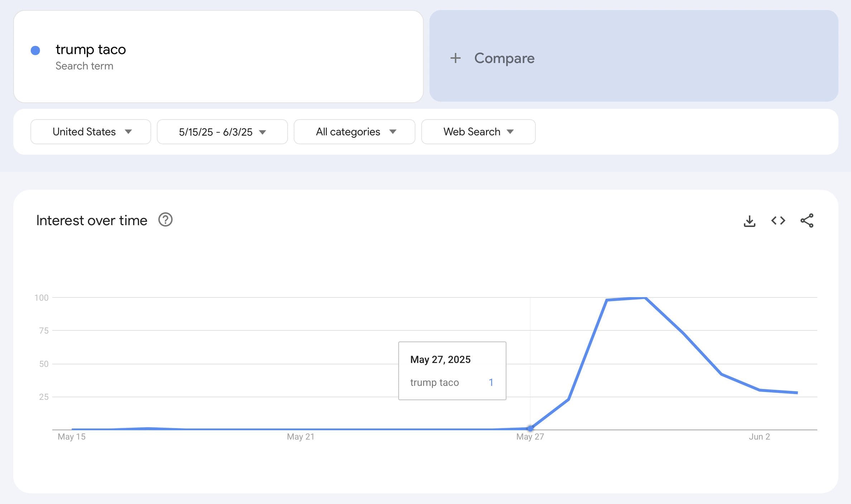
Task: Click the blue dot for trump taco
Action: point(35,50)
